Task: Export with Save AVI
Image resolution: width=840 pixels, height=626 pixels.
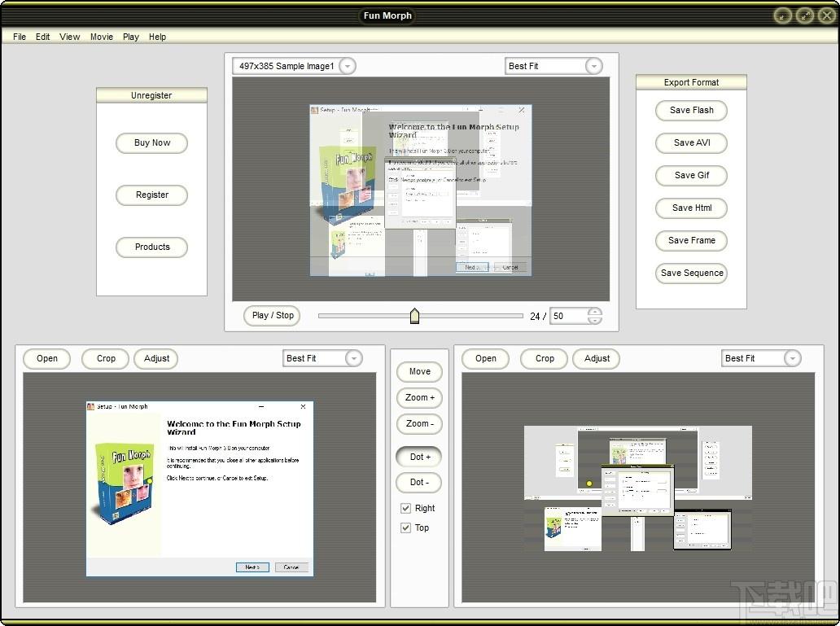Action: coord(691,143)
